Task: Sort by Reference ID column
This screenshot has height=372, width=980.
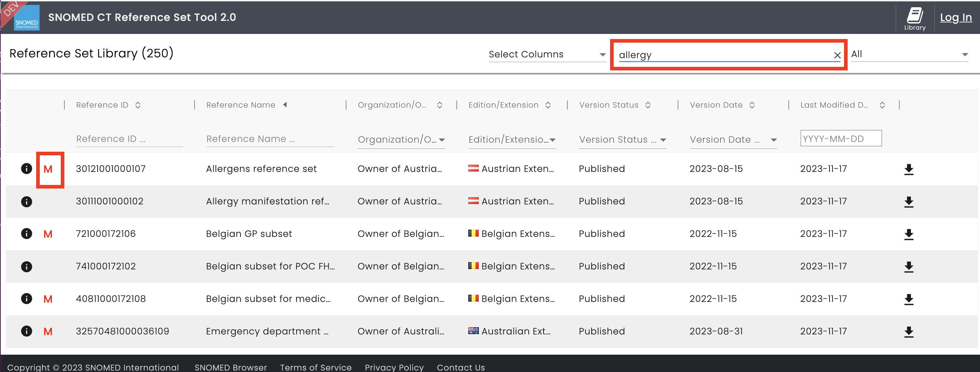Action: 138,105
